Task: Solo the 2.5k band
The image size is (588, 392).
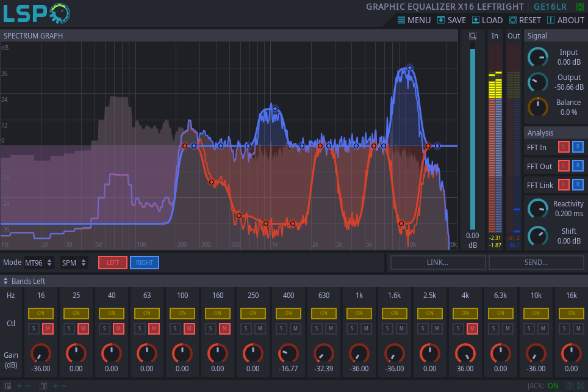Action: (x=423, y=328)
